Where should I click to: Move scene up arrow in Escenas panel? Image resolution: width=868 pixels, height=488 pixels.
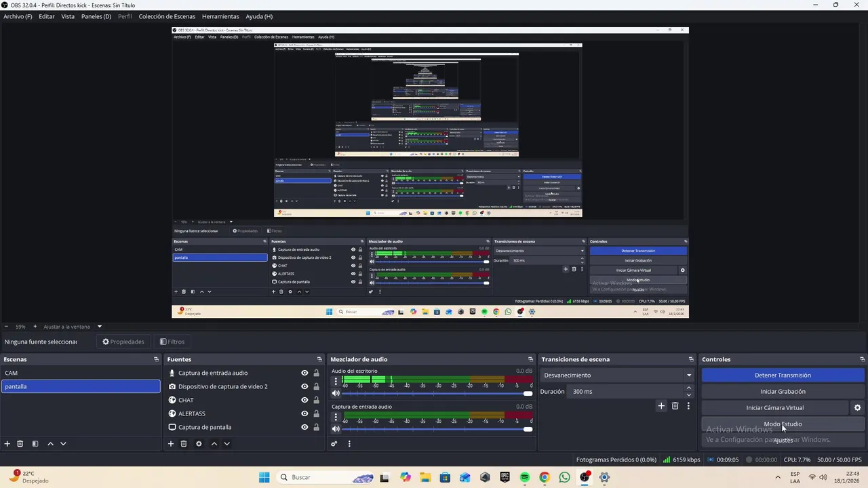(x=50, y=444)
